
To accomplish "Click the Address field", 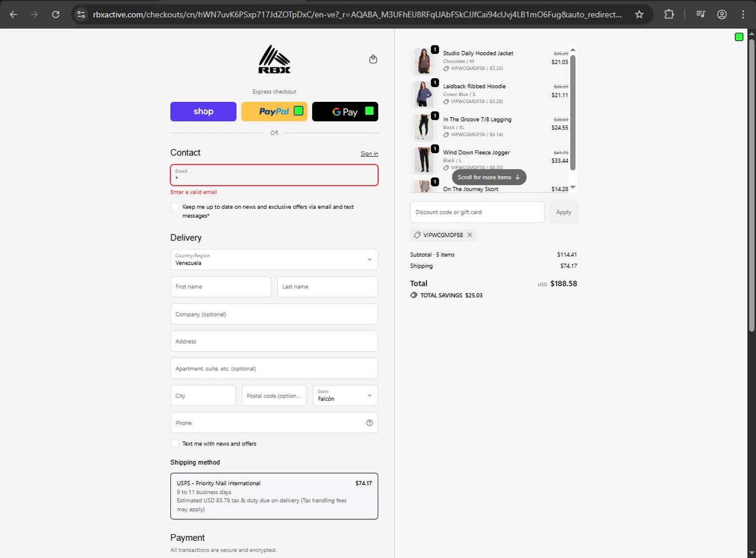I will pyautogui.click(x=274, y=341).
